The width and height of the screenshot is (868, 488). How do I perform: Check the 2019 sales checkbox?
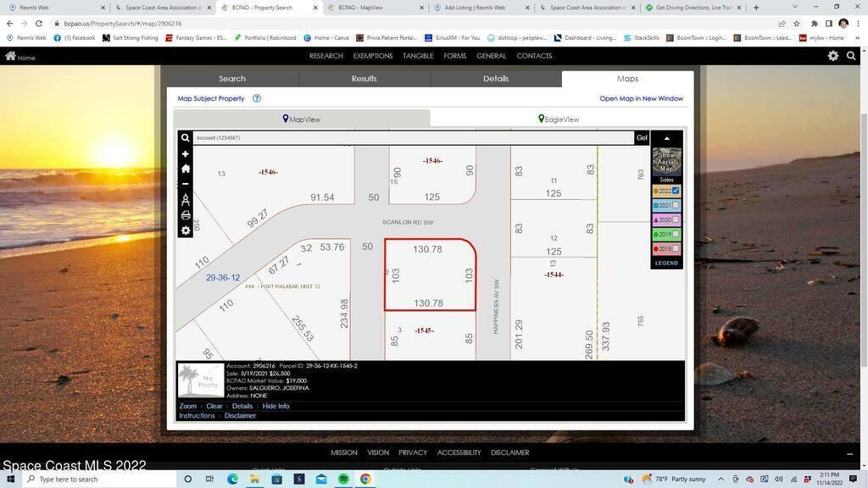(676, 234)
